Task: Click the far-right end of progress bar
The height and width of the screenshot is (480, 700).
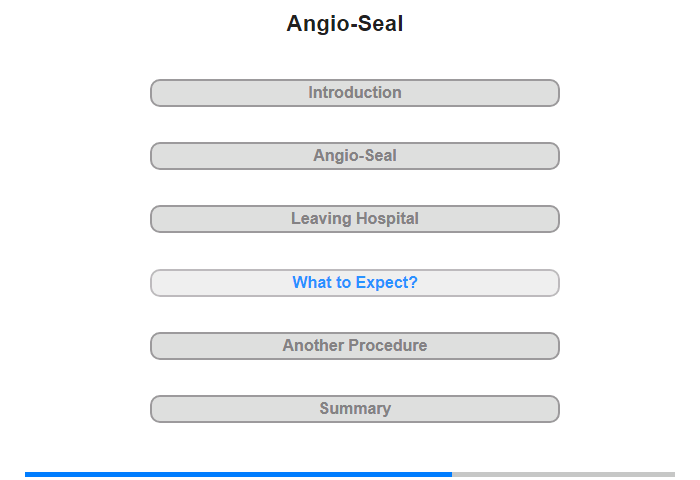Action: click(673, 474)
